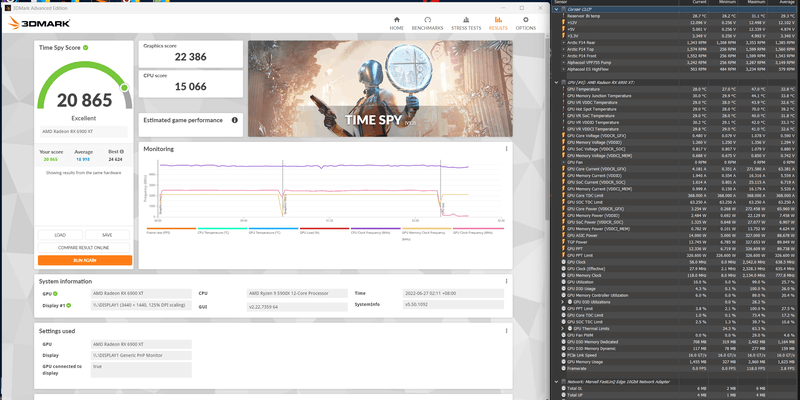Click the orange RUN AGAIN button
This screenshot has height=400, width=800.
tap(85, 260)
